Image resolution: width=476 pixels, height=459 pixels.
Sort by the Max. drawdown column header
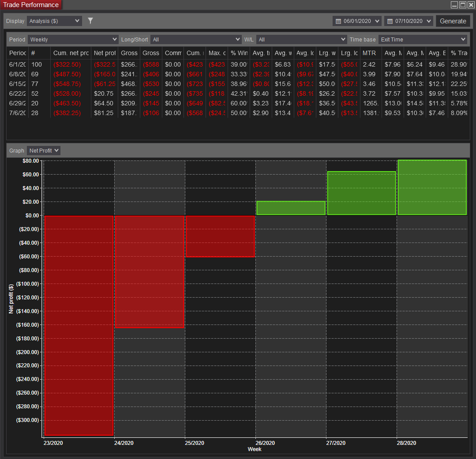click(x=217, y=53)
